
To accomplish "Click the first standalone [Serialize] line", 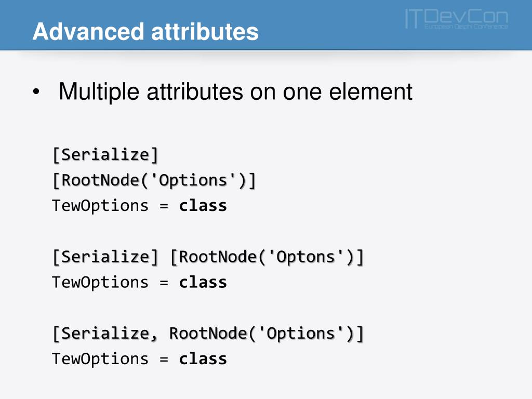I will click(105, 155).
